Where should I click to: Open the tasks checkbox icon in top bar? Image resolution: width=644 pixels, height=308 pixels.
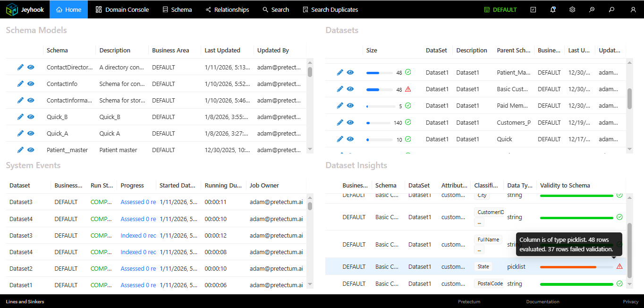533,9
